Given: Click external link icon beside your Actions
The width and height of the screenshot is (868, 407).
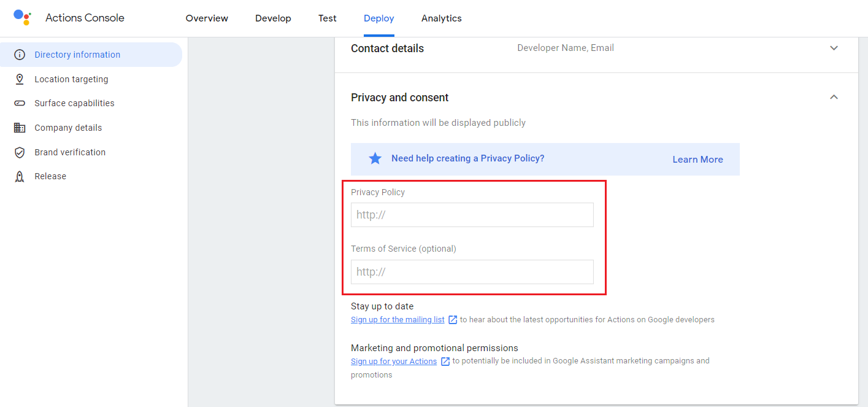Looking at the screenshot, I should [445, 362].
